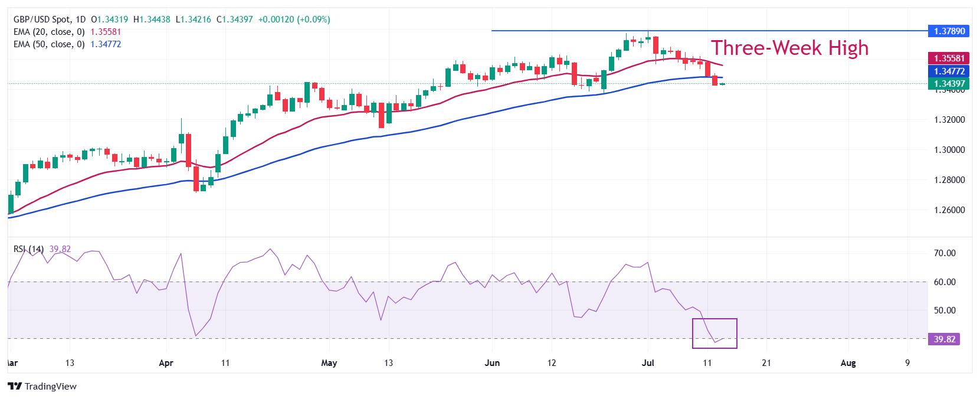The height and width of the screenshot is (399, 980).
Task: Click the purple 39.82 RSI value tag
Action: (x=944, y=339)
